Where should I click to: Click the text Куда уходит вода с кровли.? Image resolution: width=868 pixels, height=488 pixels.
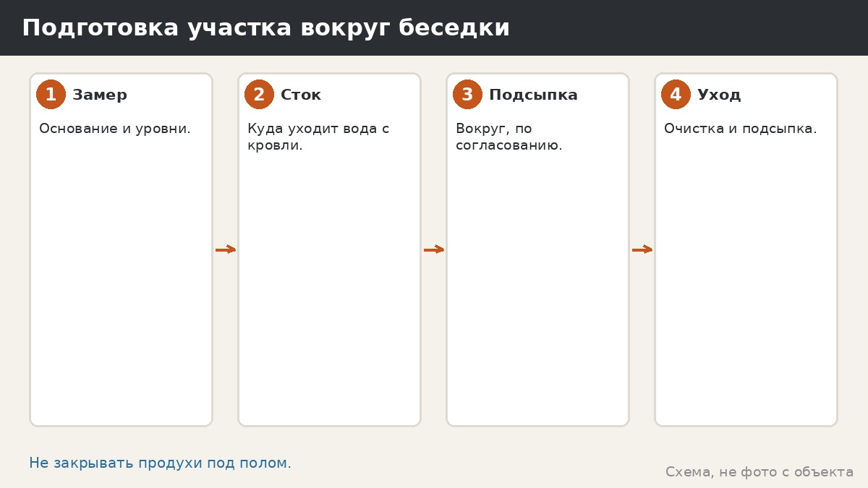(x=318, y=137)
